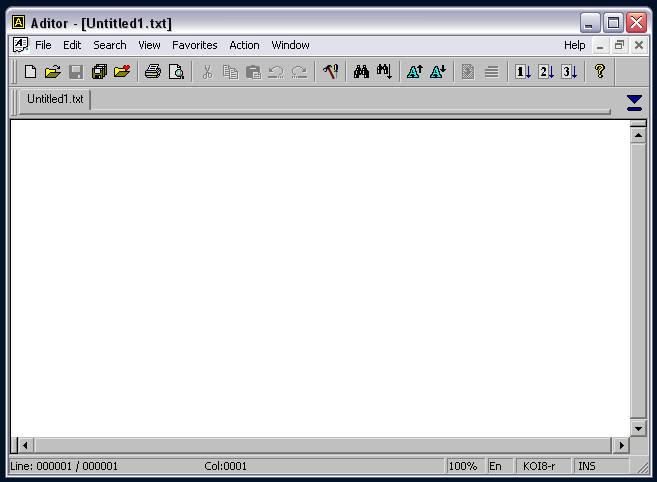Open the Window menu
This screenshot has height=482, width=657.
coord(290,45)
